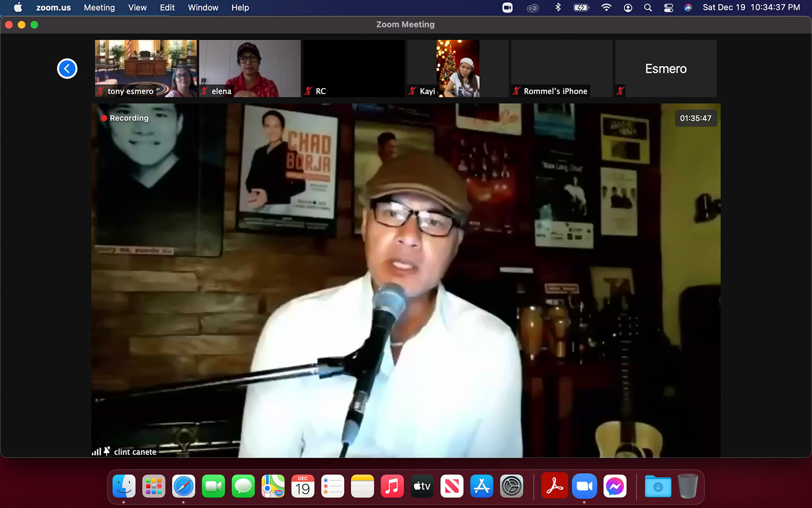The height and width of the screenshot is (508, 812).
Task: Click the pin icon beside clint canete
Action: (x=107, y=451)
